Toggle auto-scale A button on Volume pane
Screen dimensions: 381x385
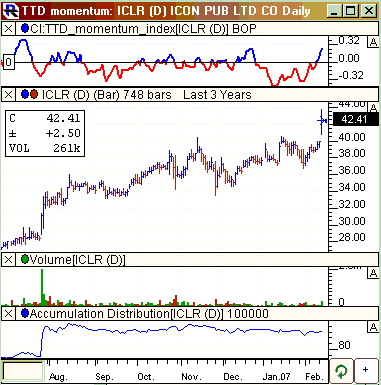(x=373, y=273)
